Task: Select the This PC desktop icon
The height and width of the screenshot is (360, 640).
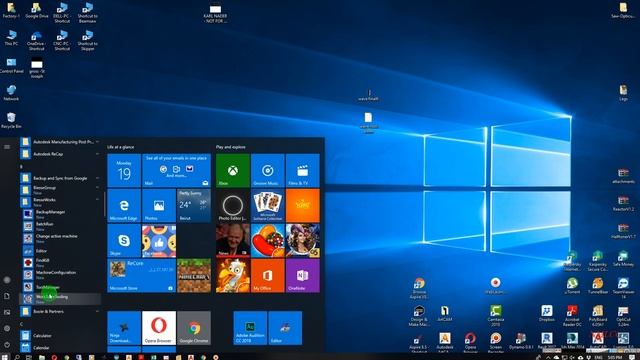Action: point(11,38)
